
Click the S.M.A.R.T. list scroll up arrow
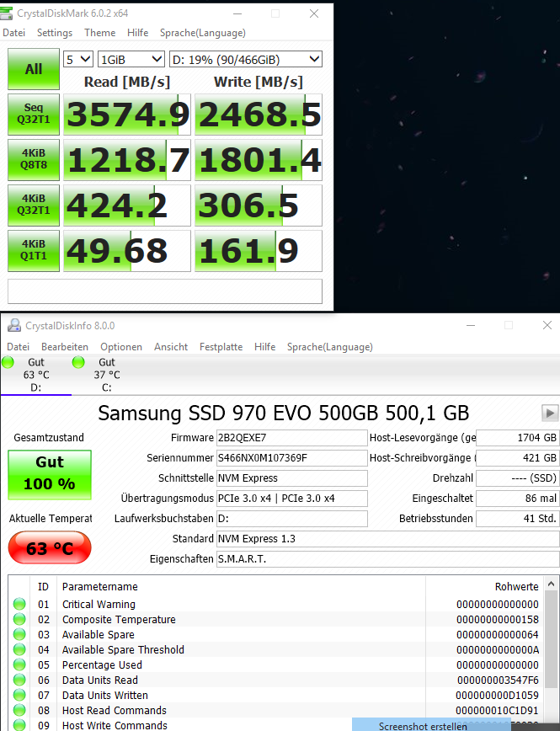click(551, 584)
